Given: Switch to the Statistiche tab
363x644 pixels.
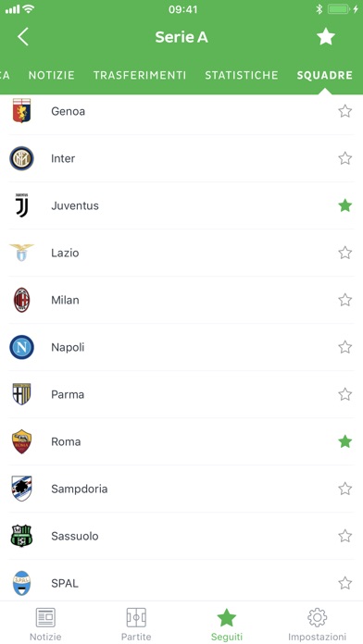Looking at the screenshot, I should click(242, 75).
